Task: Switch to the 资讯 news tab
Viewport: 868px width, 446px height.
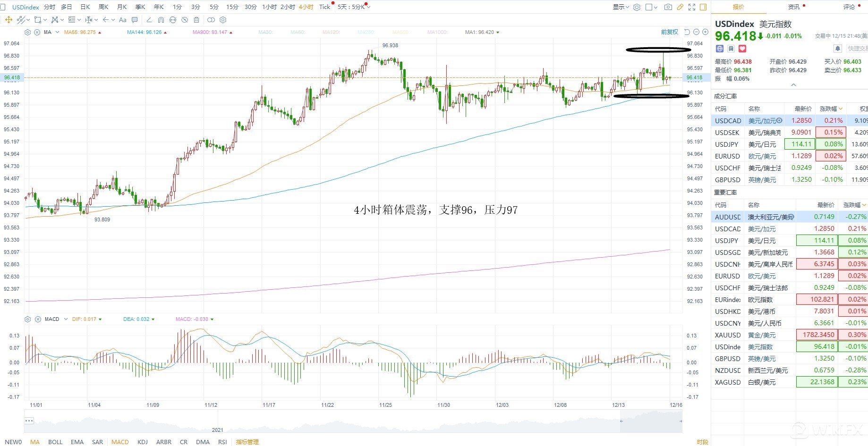Action: (793, 7)
